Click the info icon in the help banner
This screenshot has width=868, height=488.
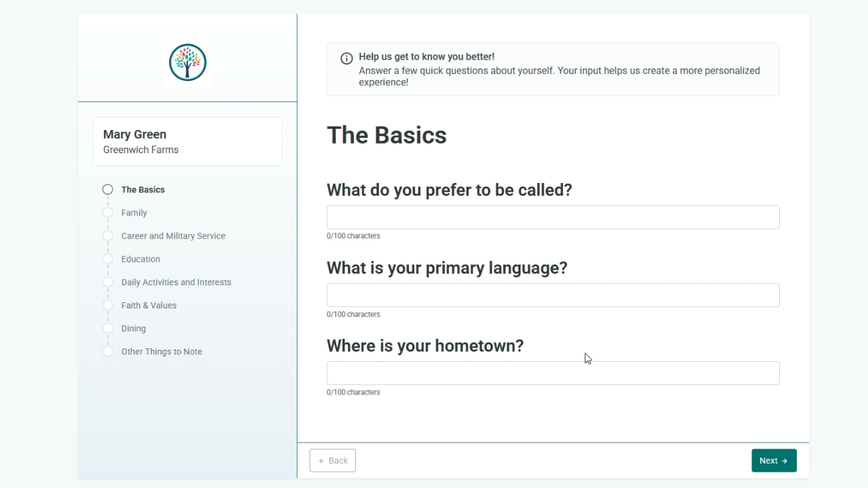click(x=347, y=58)
